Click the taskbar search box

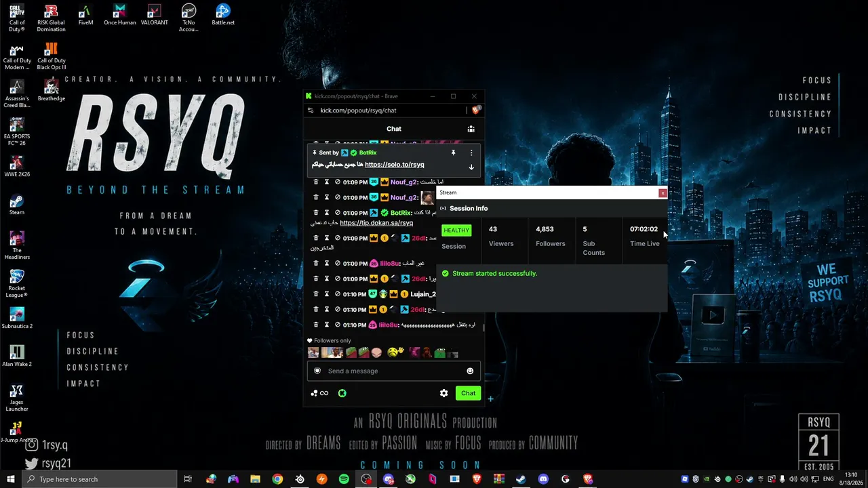point(100,479)
